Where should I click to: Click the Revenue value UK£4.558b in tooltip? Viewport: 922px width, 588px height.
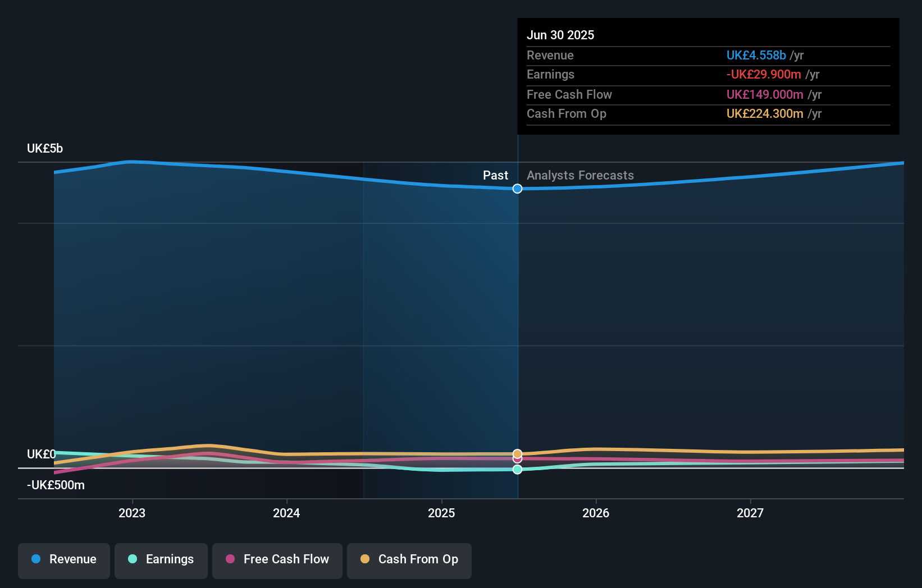(x=756, y=55)
